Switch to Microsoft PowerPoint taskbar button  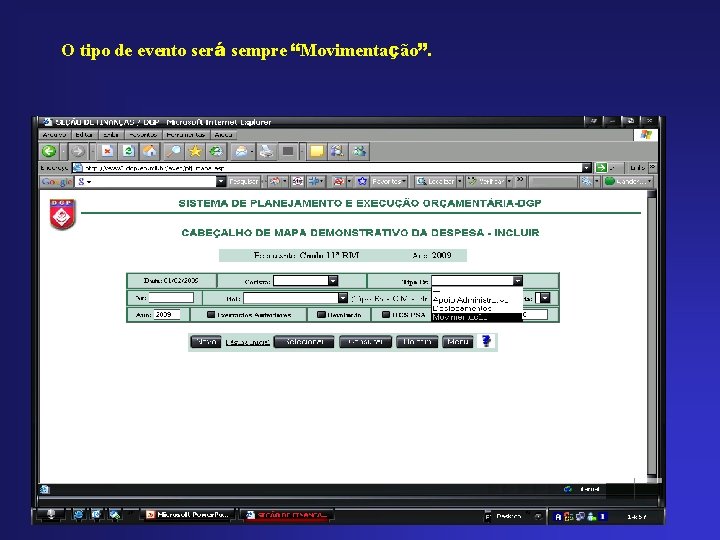coord(188,515)
